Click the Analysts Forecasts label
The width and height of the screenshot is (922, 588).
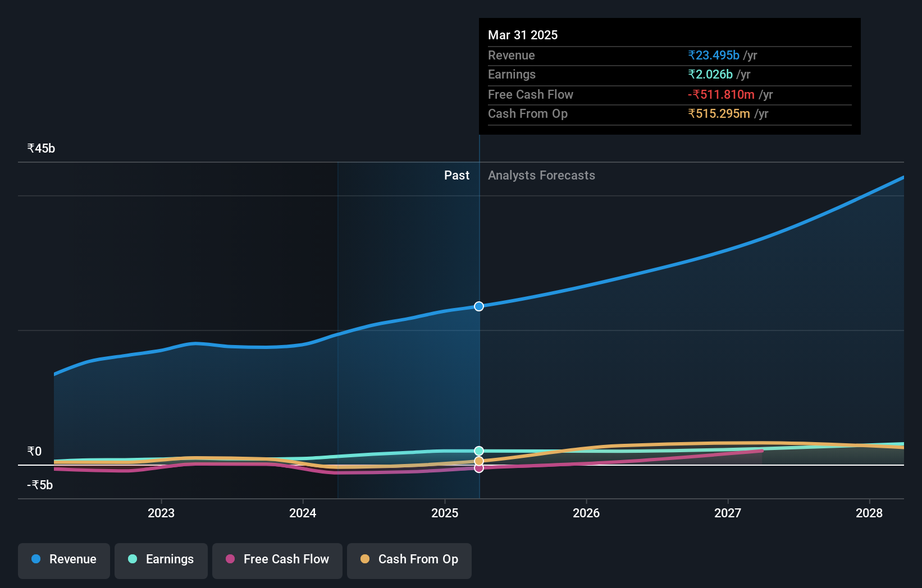point(541,175)
